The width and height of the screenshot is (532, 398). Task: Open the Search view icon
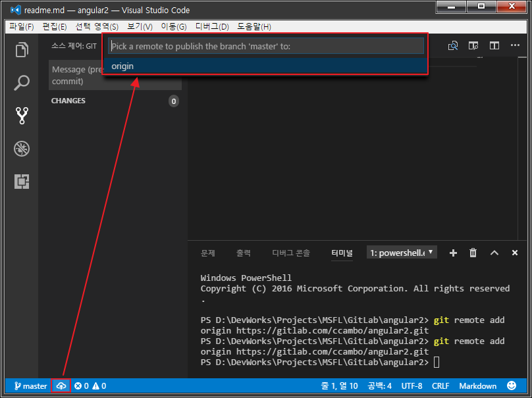(22, 83)
